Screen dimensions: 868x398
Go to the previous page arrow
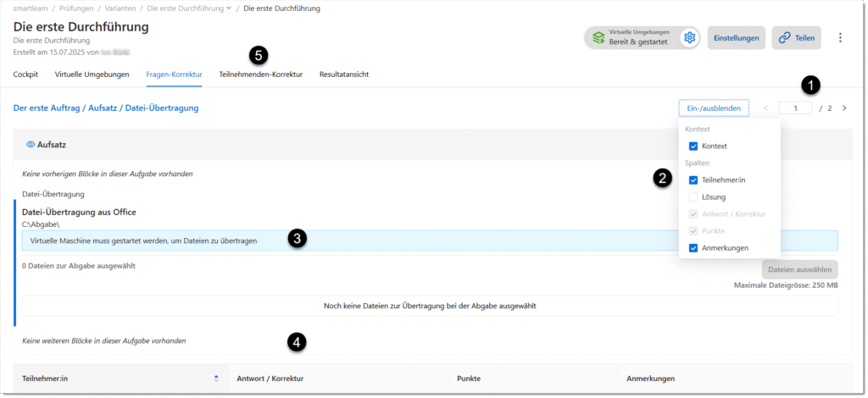(x=765, y=108)
